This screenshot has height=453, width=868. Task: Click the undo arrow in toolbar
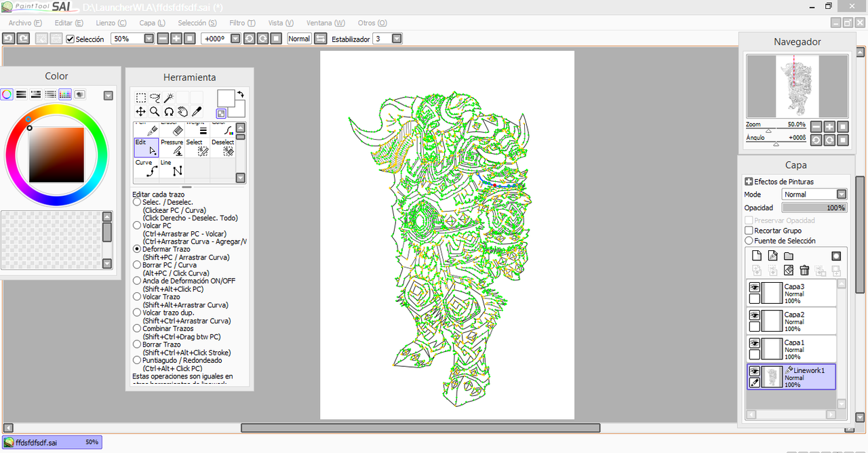9,39
